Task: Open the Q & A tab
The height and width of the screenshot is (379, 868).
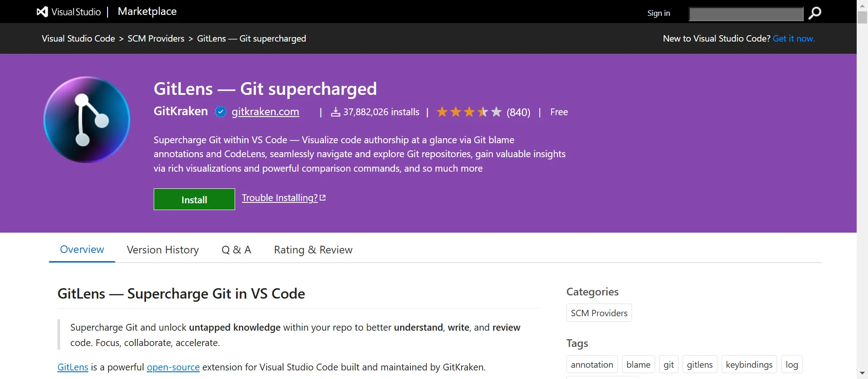Action: (236, 250)
